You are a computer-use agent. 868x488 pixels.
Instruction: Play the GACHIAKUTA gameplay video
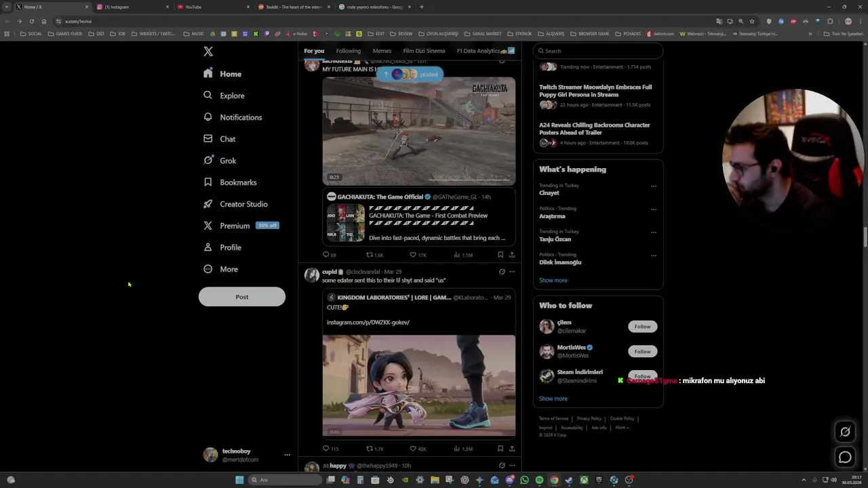point(419,131)
